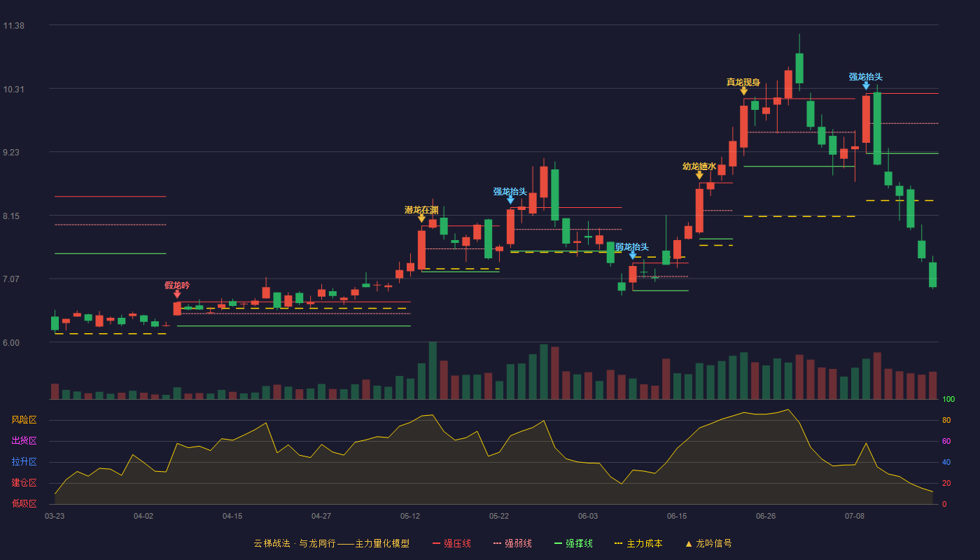Screen dimensions: 980x560
Task: Click the 出货区 zone label
Action: (24, 441)
